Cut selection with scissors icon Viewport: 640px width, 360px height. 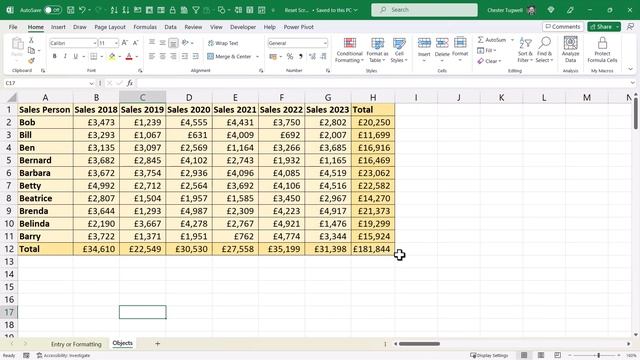(31, 40)
